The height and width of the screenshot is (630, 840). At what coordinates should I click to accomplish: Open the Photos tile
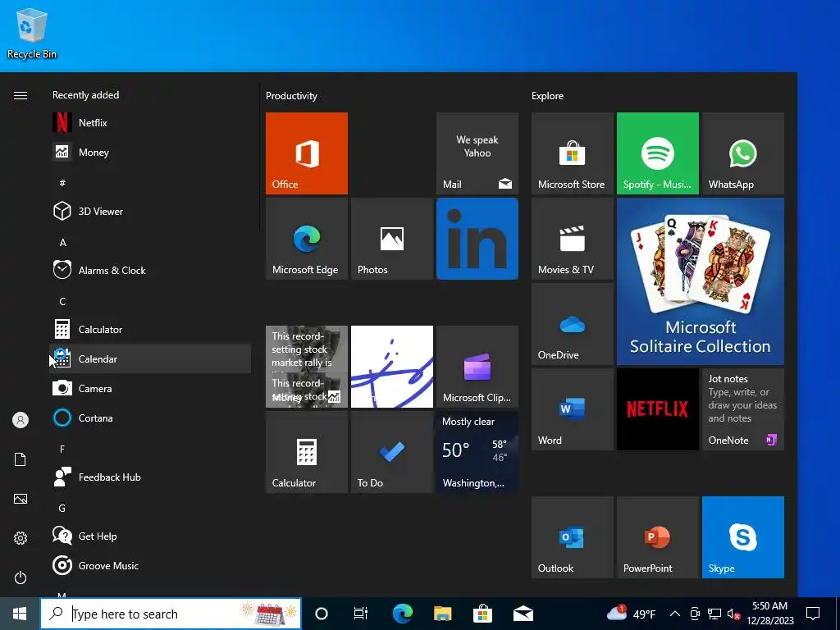click(391, 239)
